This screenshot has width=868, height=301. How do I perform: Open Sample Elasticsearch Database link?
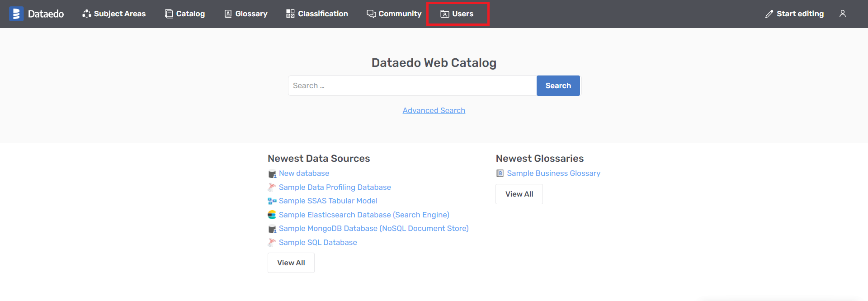point(364,215)
